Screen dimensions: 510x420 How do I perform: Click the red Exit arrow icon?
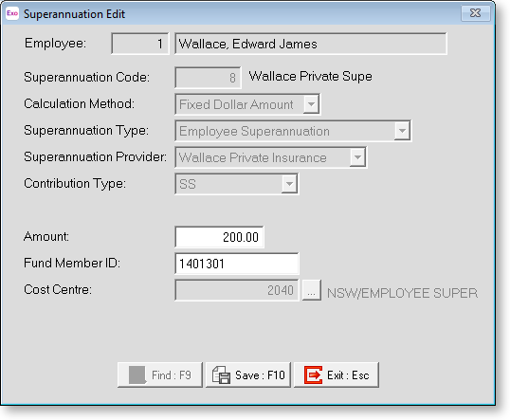313,375
